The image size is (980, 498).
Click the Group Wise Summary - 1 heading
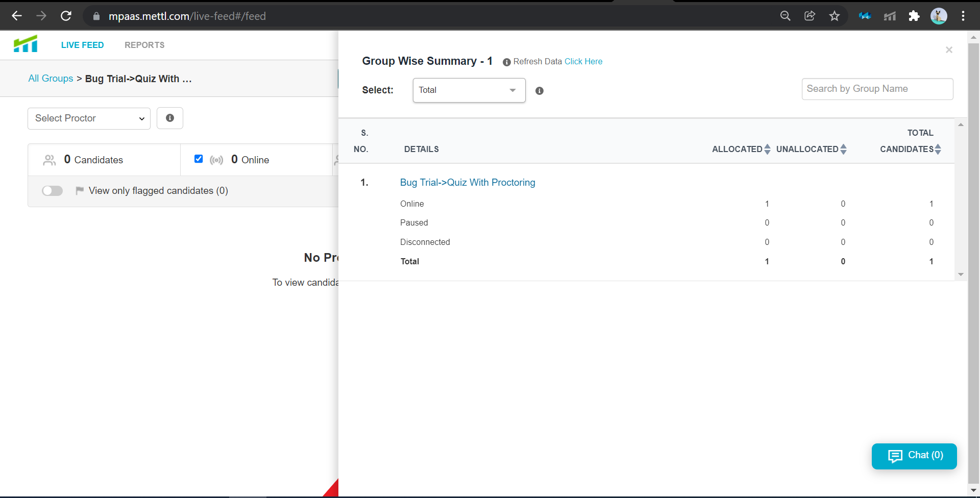point(427,61)
